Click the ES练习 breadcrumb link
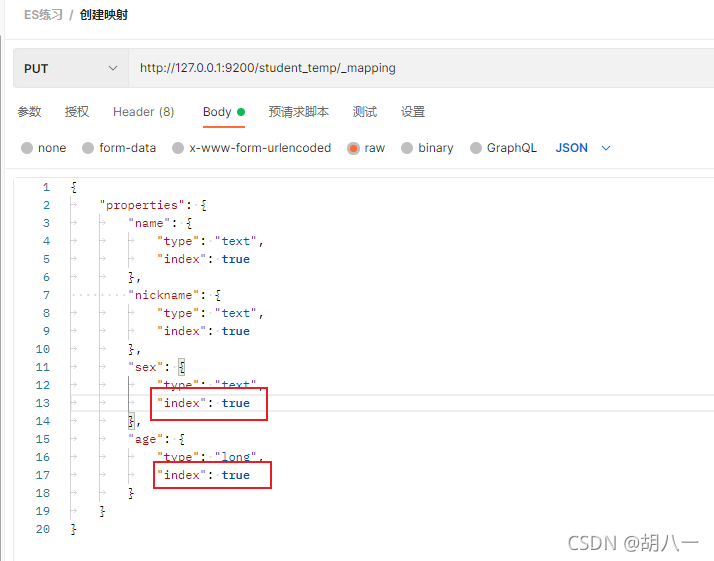 [43, 15]
